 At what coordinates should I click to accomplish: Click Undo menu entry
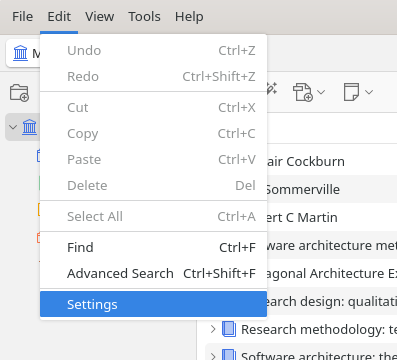coord(153,50)
